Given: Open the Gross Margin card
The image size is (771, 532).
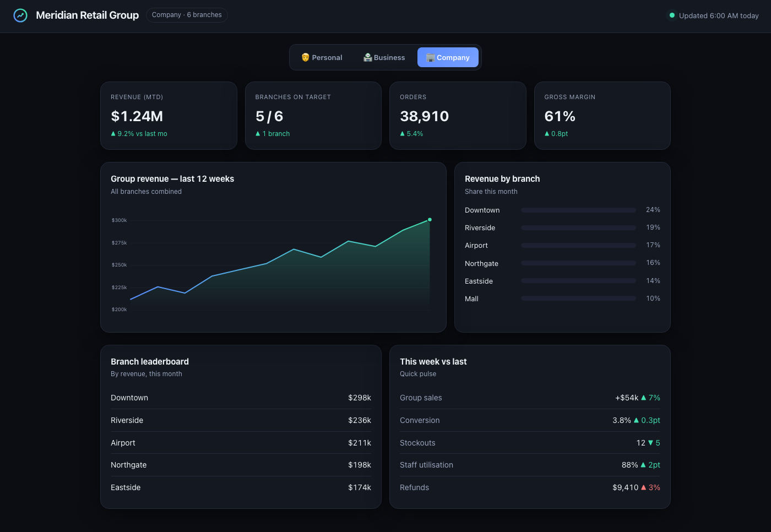Looking at the screenshot, I should coord(602,116).
